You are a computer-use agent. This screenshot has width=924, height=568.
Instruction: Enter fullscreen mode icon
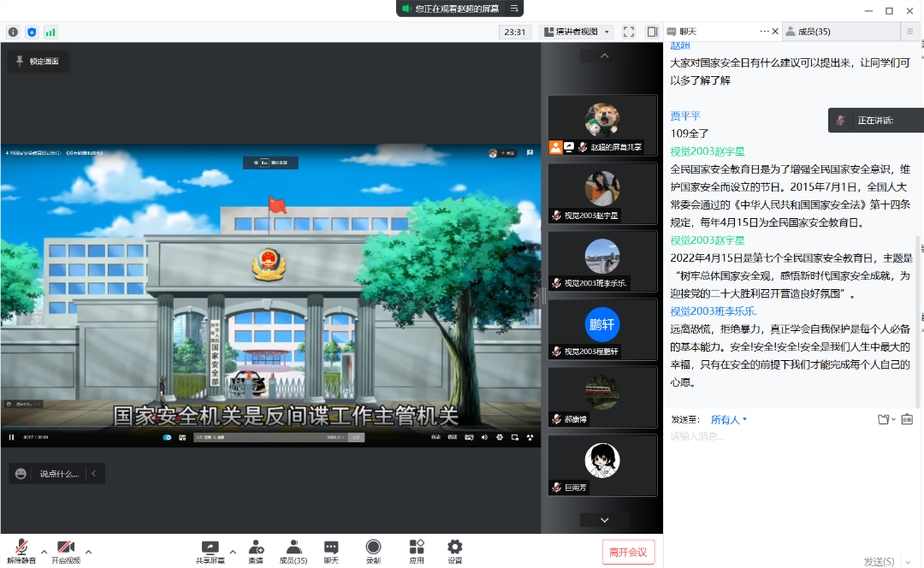click(629, 32)
